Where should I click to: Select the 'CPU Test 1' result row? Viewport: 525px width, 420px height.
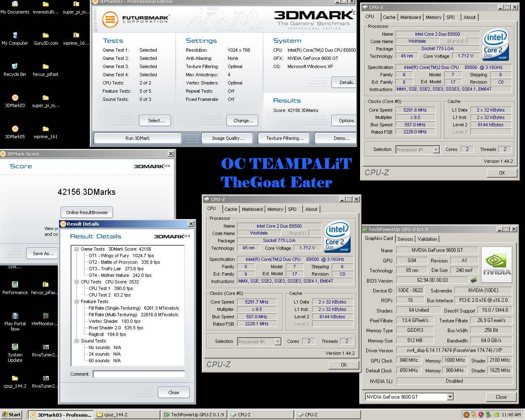[111, 288]
